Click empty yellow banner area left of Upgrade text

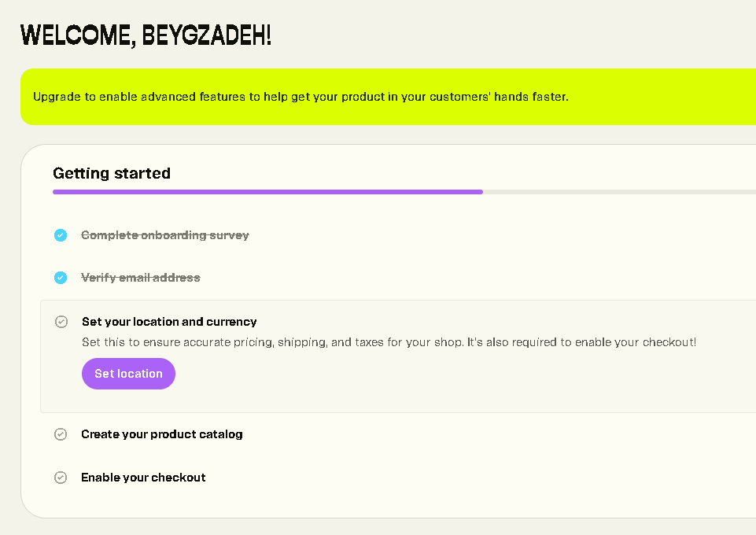point(27,98)
